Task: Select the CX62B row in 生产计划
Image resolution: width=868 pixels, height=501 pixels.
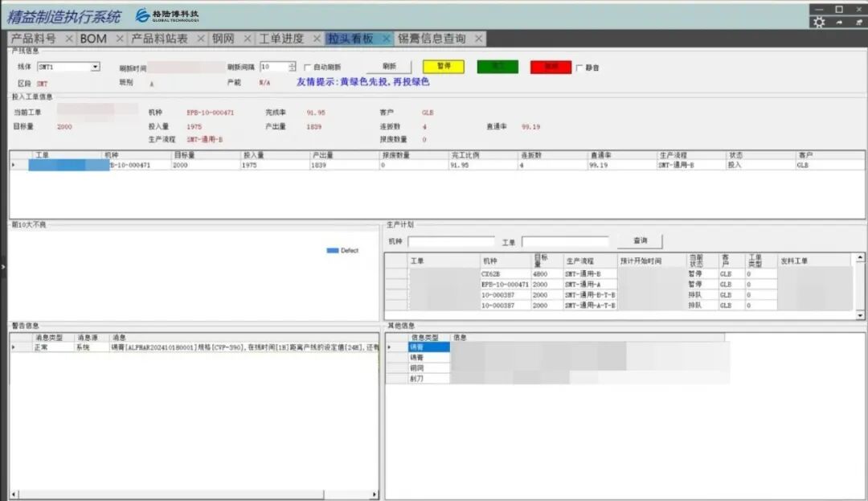Action: click(x=618, y=274)
